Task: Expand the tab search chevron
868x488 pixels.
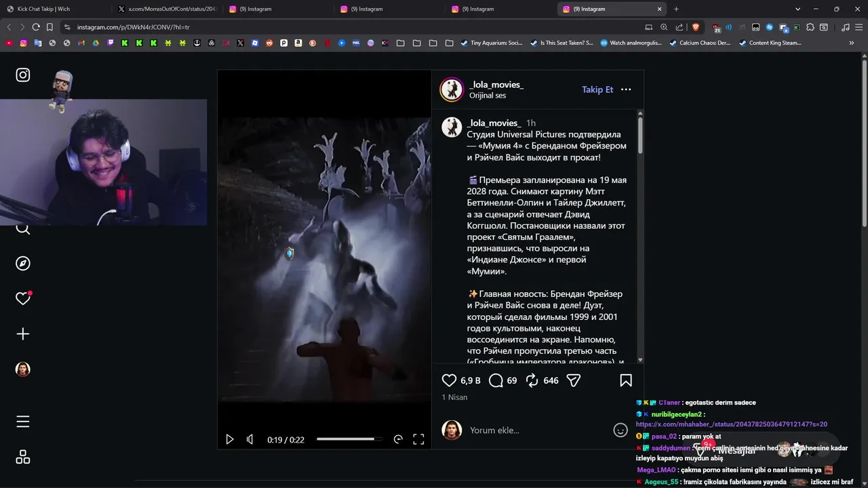Action: 797,9
